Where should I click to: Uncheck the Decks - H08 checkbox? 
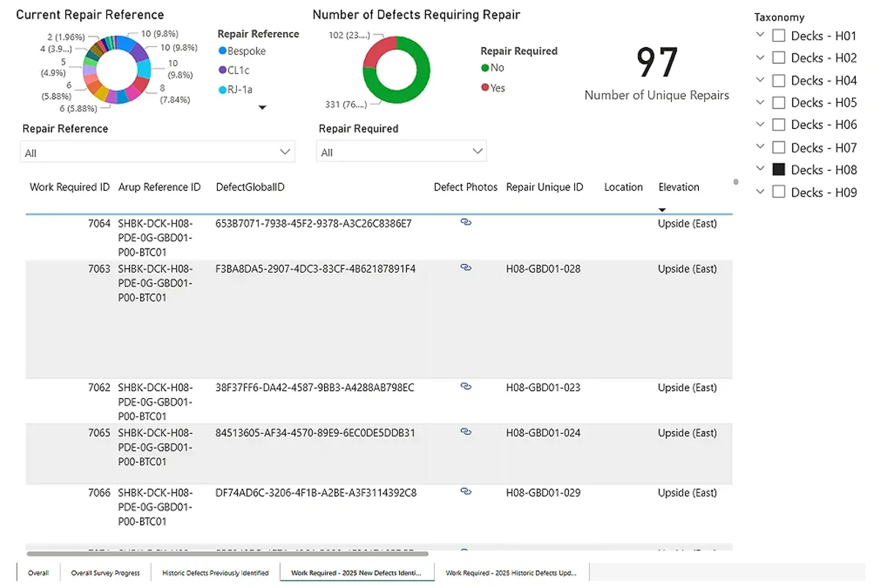point(778,169)
